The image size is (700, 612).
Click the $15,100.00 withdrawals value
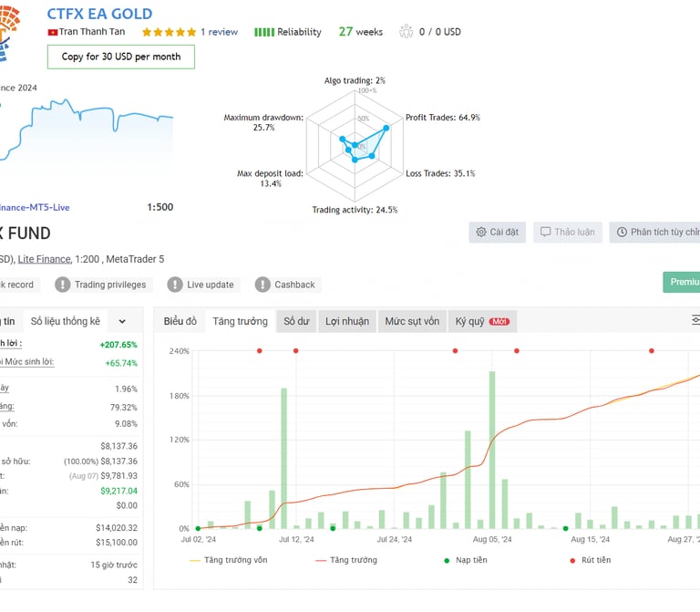tap(117, 543)
